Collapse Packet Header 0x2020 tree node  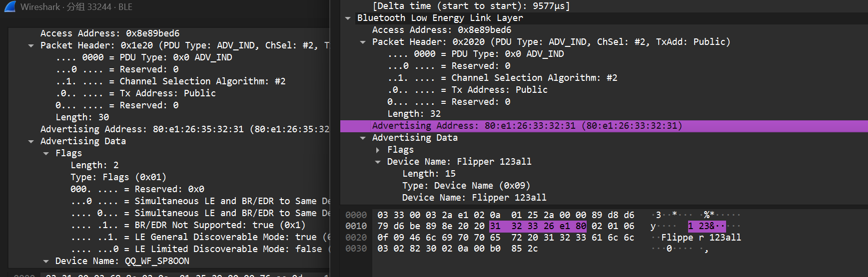click(363, 42)
